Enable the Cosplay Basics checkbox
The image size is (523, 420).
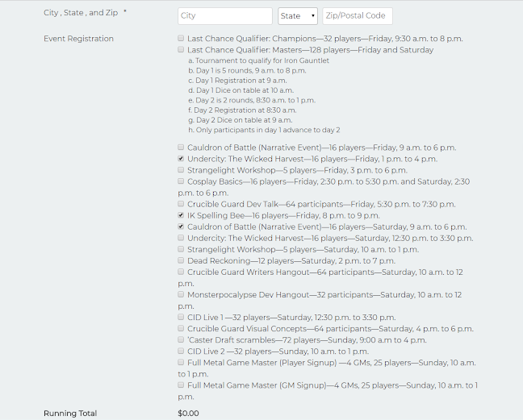181,181
